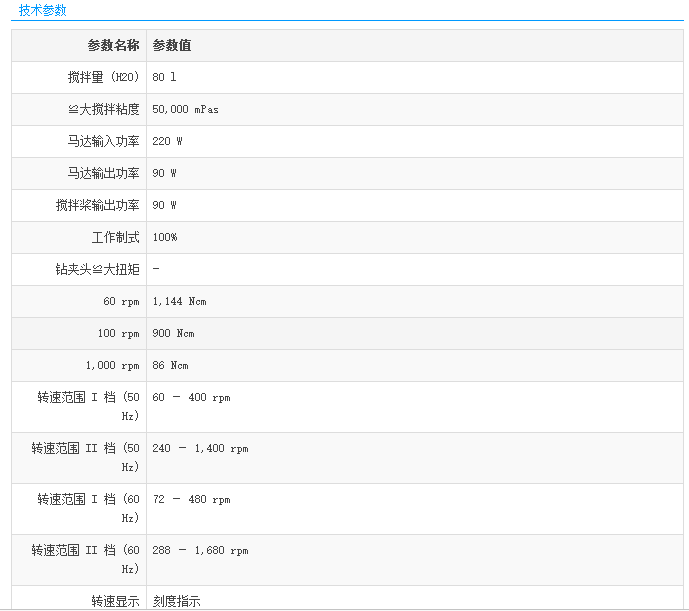Image resolution: width=689 pixels, height=611 pixels.
Task: Select the 马达输出功率 label
Action: pyautogui.click(x=103, y=173)
